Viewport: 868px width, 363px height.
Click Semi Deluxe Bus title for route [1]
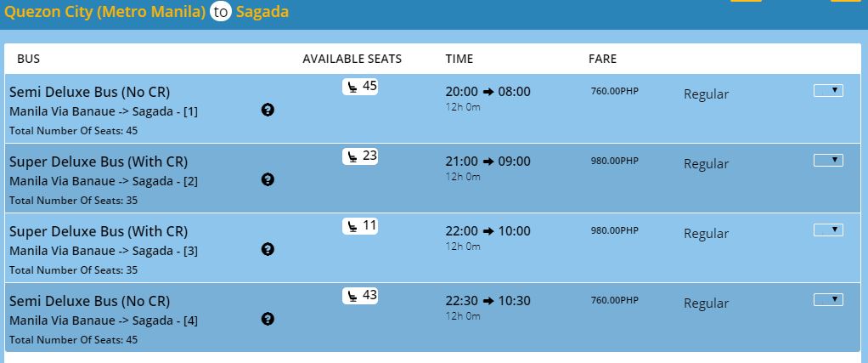tap(89, 92)
